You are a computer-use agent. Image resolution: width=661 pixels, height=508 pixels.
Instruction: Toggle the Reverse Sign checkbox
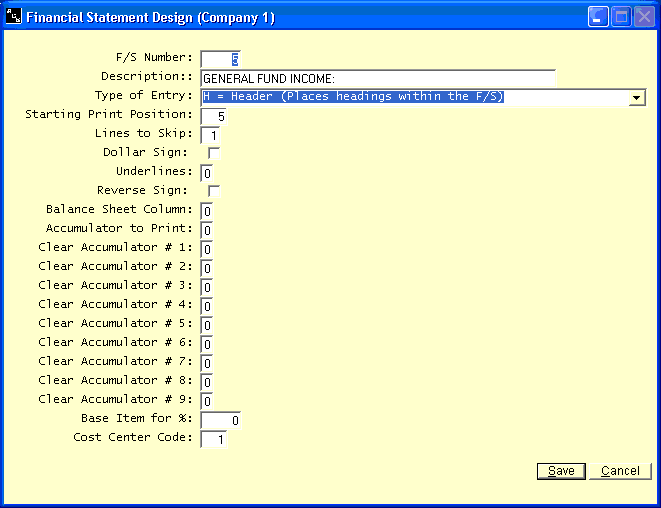[x=214, y=191]
